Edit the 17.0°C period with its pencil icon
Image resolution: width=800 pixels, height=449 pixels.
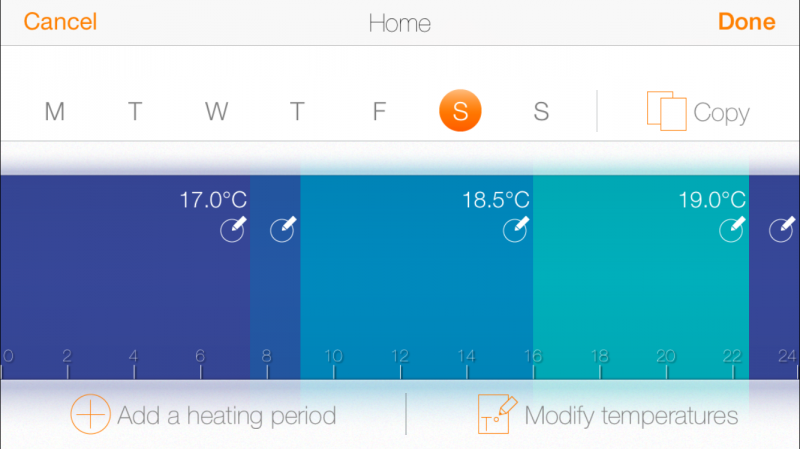(x=234, y=229)
